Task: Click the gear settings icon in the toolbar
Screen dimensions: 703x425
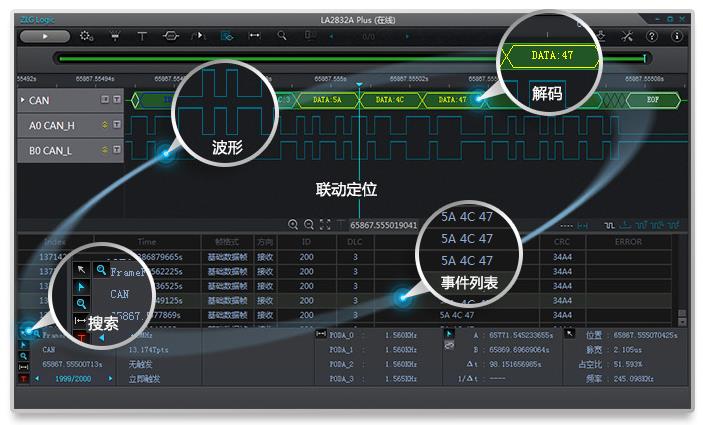Action: click(87, 36)
